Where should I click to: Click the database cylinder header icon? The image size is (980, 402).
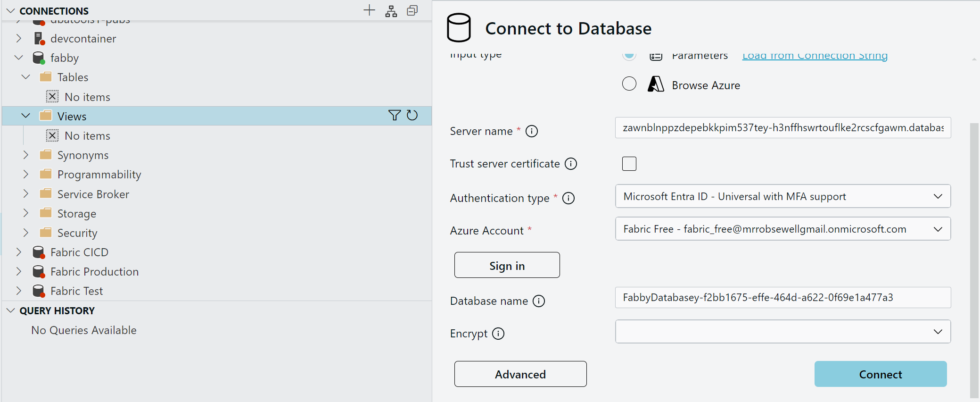click(x=459, y=28)
